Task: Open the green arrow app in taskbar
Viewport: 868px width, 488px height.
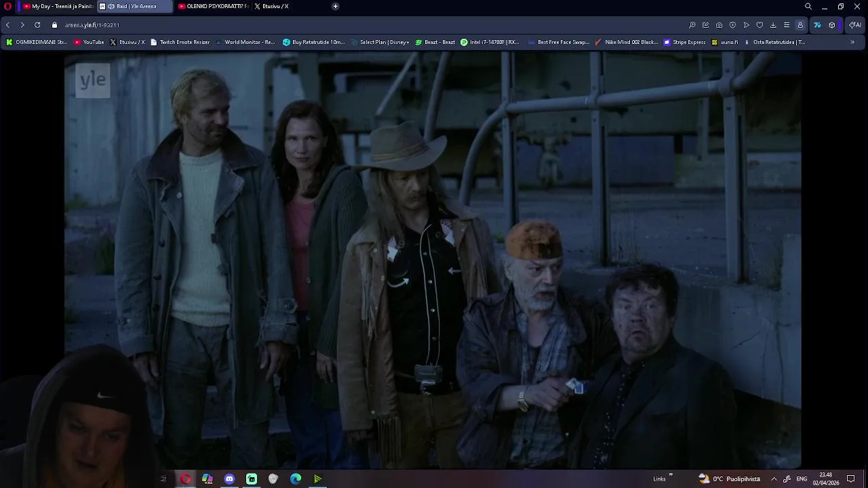Action: [x=317, y=479]
